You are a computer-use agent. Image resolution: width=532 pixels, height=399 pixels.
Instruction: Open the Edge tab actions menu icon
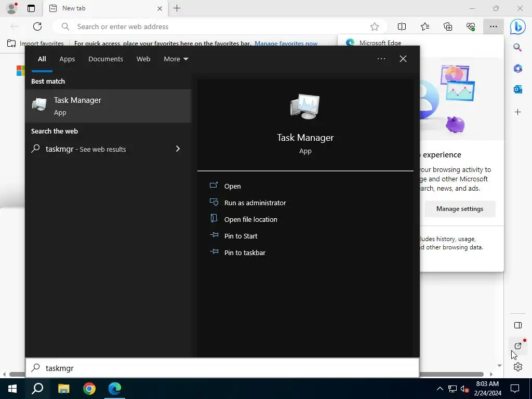[31, 8]
